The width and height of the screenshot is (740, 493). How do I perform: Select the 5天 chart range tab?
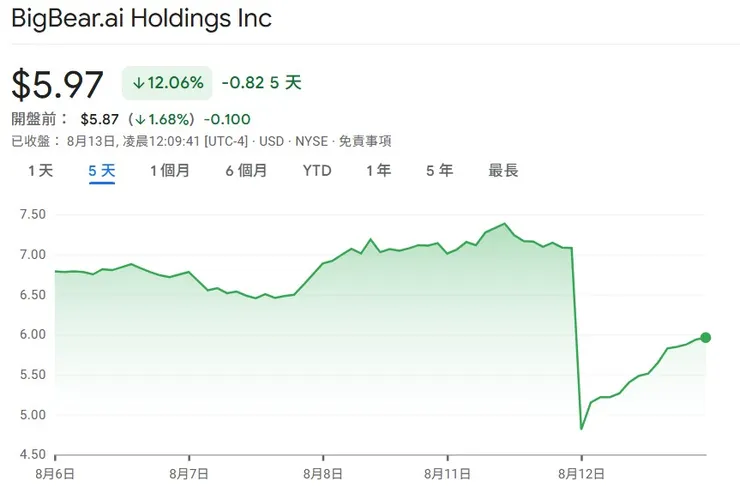pos(101,171)
